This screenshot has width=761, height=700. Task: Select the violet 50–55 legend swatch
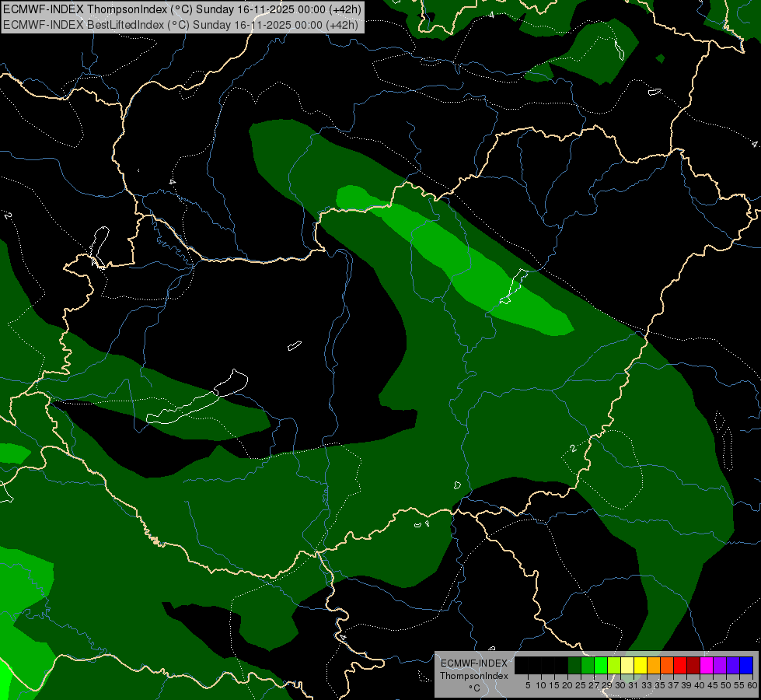coord(733,665)
